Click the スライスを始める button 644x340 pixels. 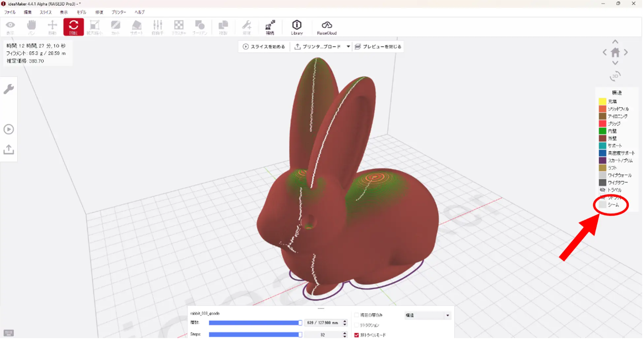pyautogui.click(x=264, y=46)
